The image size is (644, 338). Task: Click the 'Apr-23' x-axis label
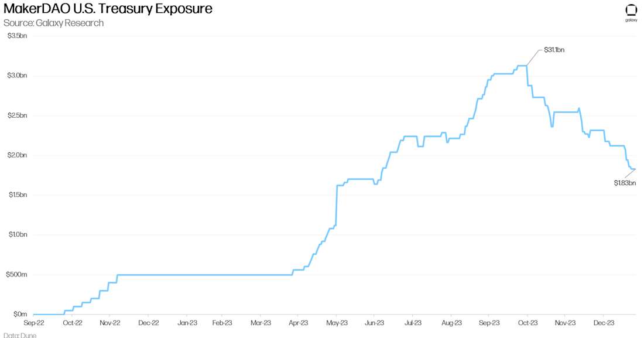pyautogui.click(x=298, y=323)
